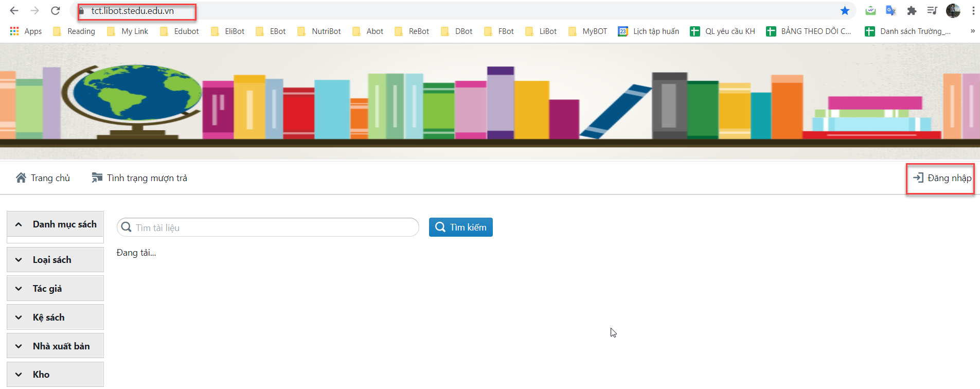Click the browser reload page icon

pyautogui.click(x=56, y=11)
